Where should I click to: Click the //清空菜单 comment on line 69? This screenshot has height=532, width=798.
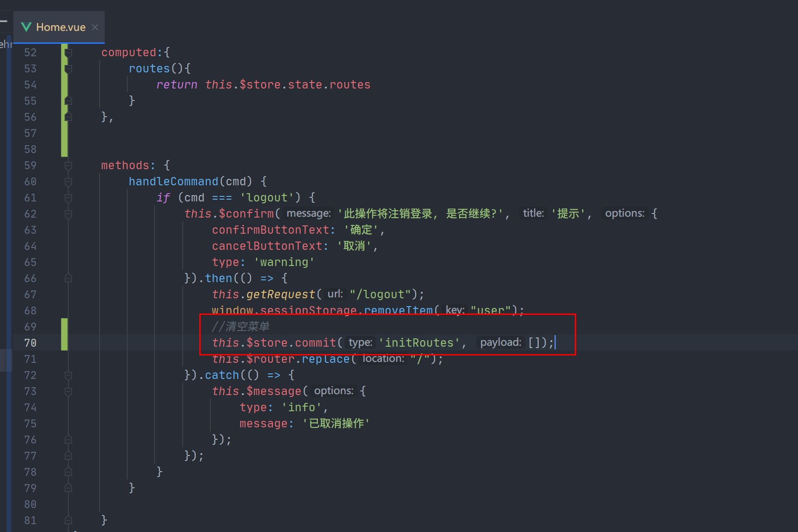(x=241, y=327)
